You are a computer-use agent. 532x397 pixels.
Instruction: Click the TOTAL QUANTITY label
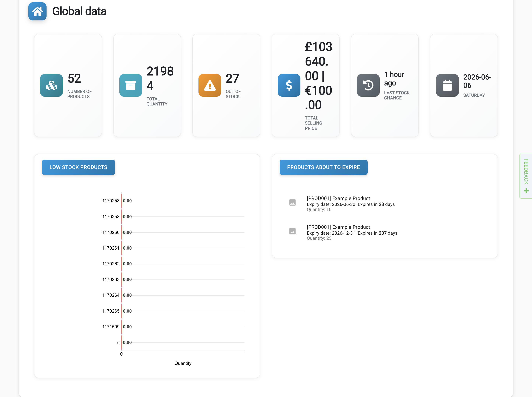(157, 101)
